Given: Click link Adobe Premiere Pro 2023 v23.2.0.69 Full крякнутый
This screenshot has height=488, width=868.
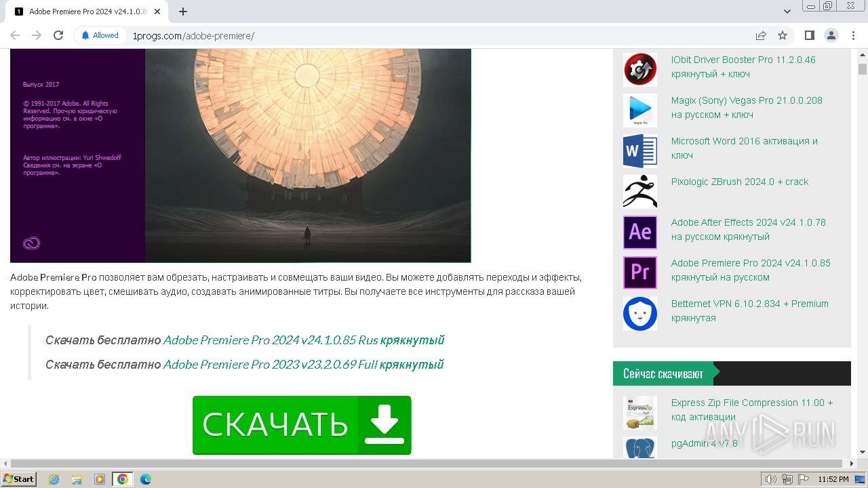Looking at the screenshot, I should point(303,365).
